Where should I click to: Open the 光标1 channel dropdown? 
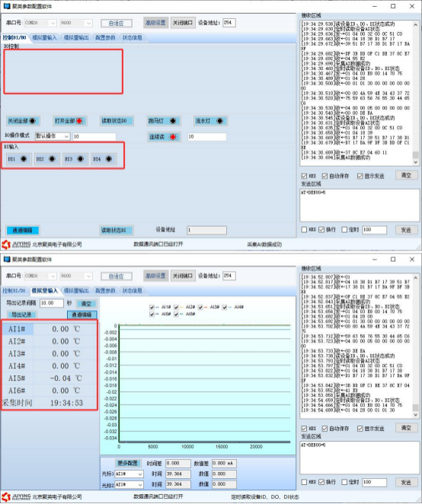tap(129, 474)
